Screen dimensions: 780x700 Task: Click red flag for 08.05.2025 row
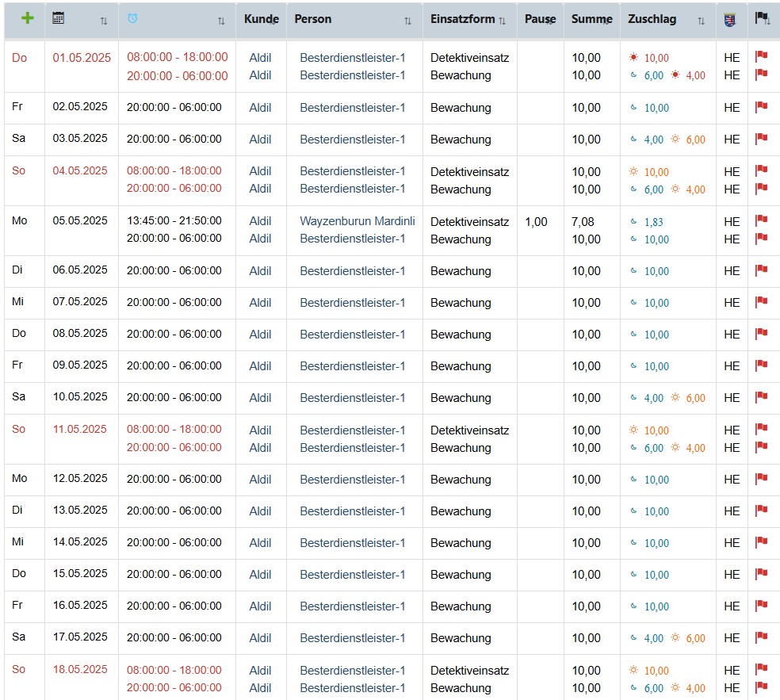761,334
